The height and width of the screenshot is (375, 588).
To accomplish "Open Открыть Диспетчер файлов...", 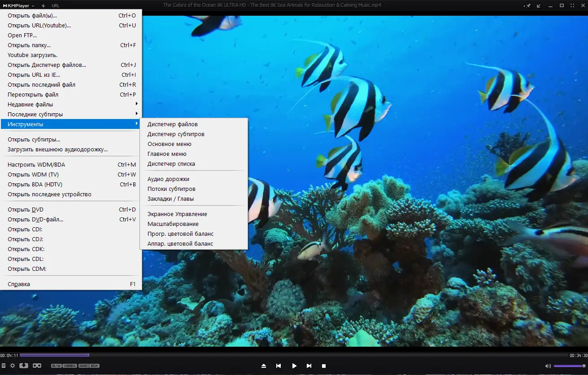I will point(71,65).
